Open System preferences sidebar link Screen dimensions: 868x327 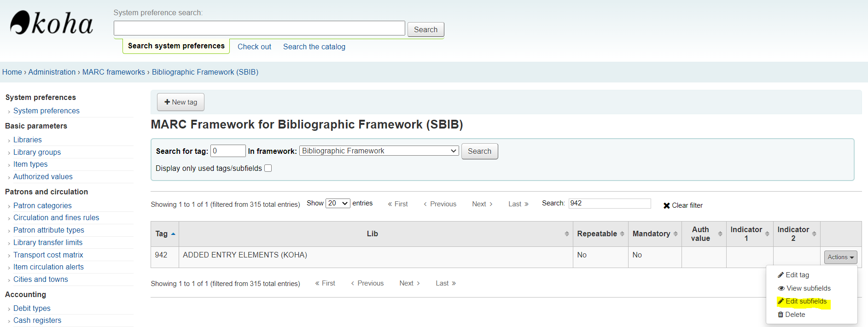(47, 111)
